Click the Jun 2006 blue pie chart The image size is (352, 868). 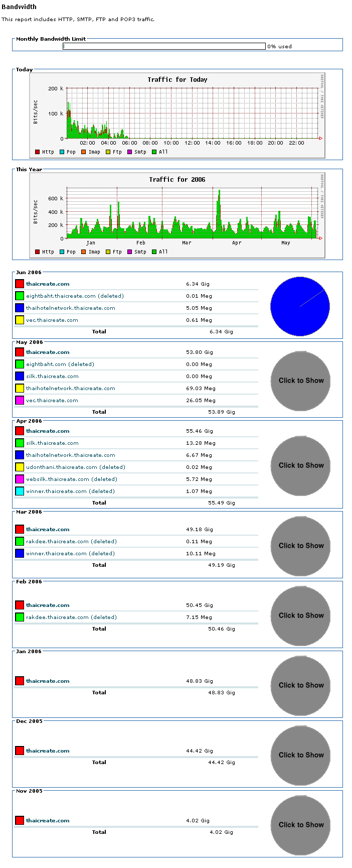coord(300,306)
